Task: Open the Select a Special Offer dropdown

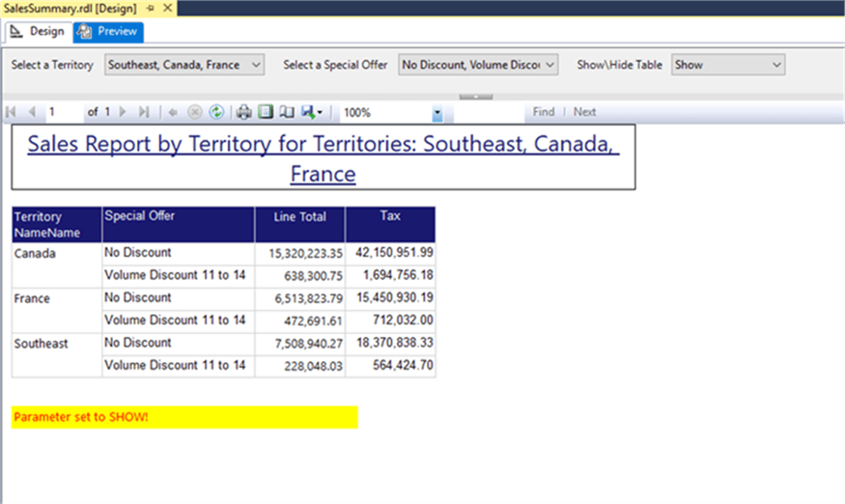Action: pos(478,65)
